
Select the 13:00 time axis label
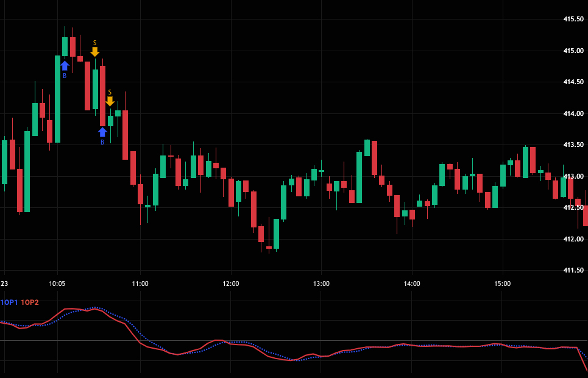pyautogui.click(x=321, y=283)
